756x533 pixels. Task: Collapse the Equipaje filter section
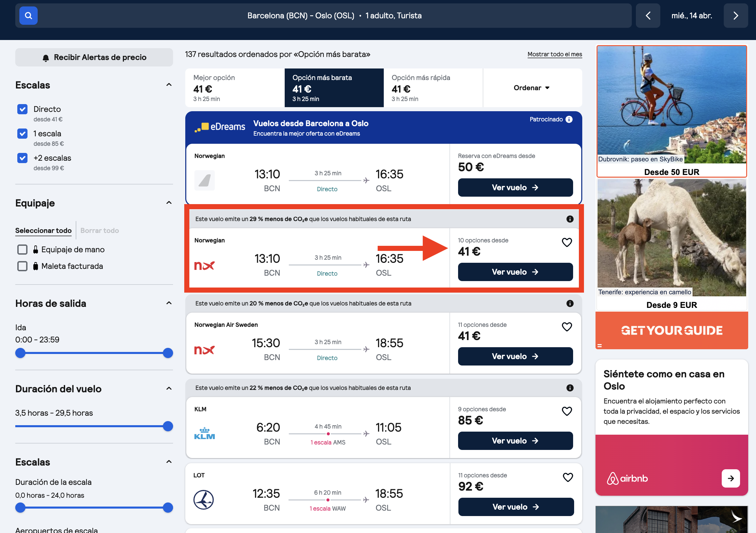tap(169, 203)
